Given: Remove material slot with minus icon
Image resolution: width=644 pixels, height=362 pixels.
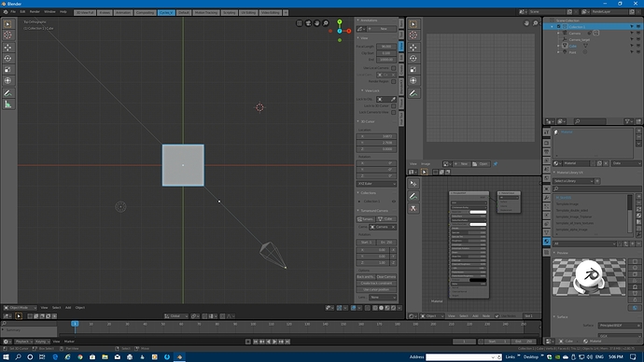Looking at the screenshot, I should 638,137.
